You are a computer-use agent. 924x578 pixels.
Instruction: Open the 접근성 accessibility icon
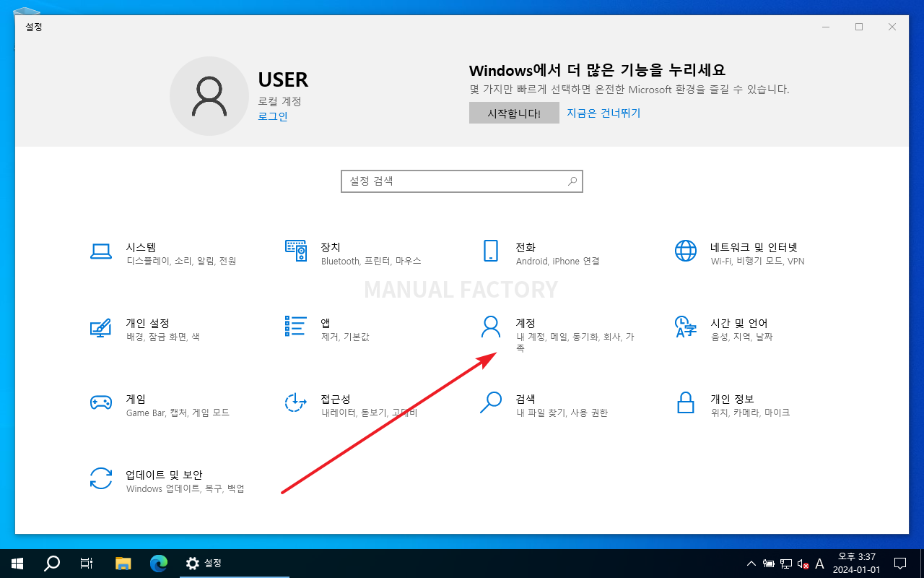point(296,402)
